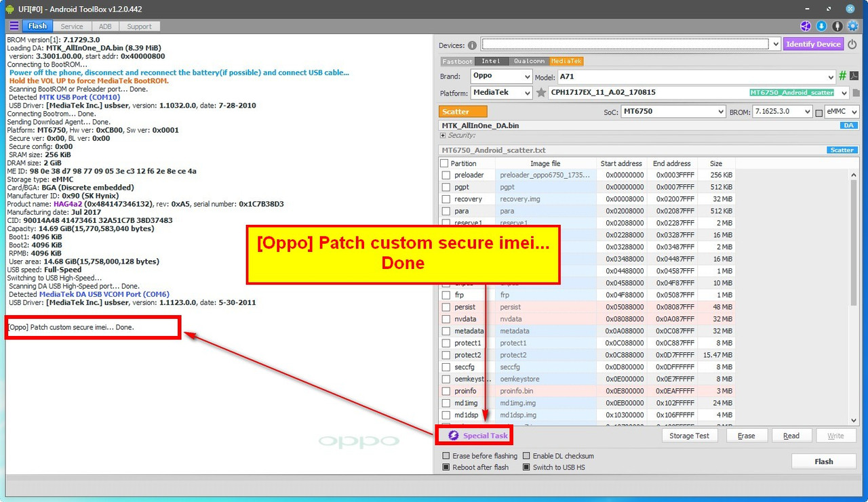Select the Qualcomm mode tab
The width and height of the screenshot is (868, 502).
529,61
